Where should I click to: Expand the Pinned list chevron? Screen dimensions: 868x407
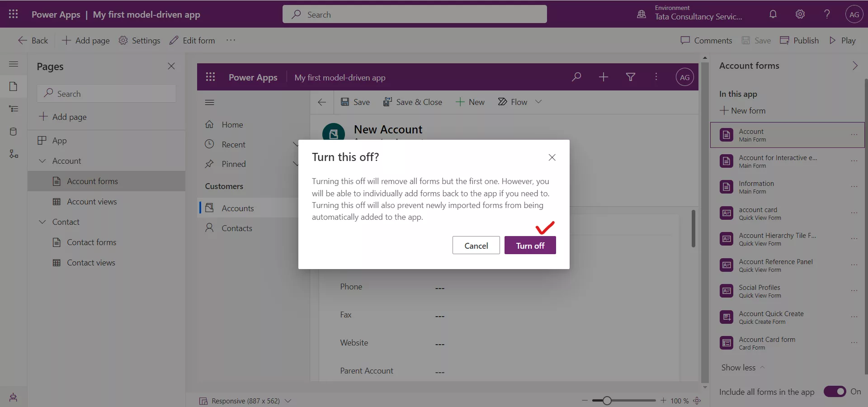tap(296, 164)
